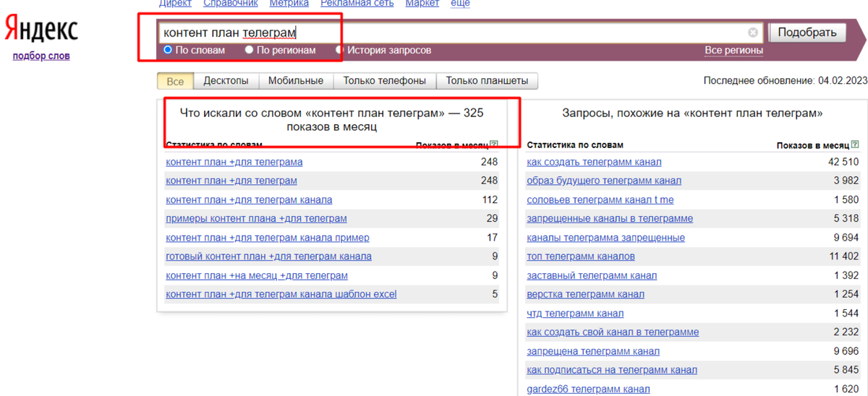This screenshot has height=396, width=868.
Task: Open query как создать телеграмм канал
Action: point(594,162)
